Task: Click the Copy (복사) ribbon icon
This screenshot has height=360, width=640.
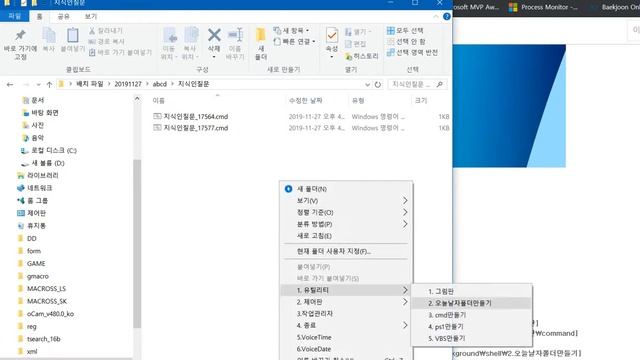Action: point(49,36)
